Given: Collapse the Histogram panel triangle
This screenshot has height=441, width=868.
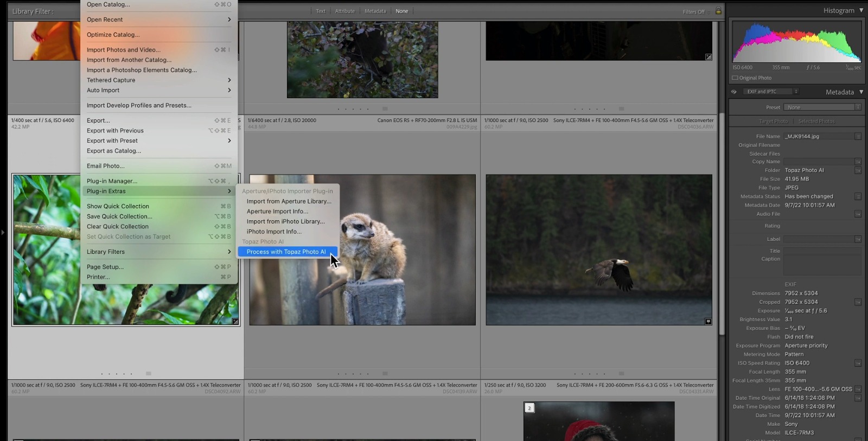Looking at the screenshot, I should pyautogui.click(x=861, y=10).
